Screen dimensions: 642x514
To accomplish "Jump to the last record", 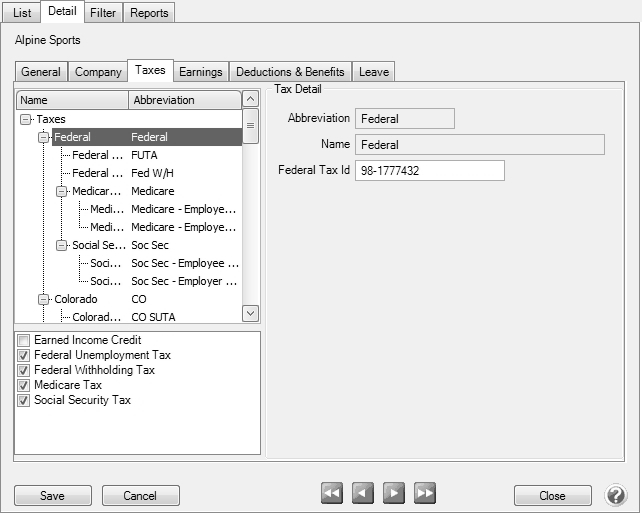I will pyautogui.click(x=425, y=493).
